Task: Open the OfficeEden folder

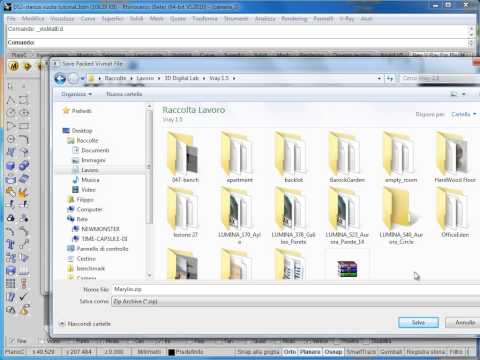Action: click(455, 213)
